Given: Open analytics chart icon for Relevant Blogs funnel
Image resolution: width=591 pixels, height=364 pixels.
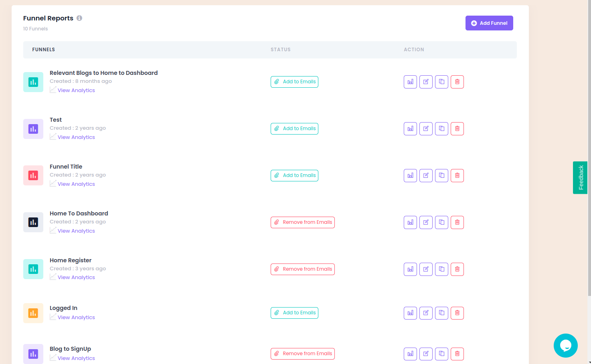Looking at the screenshot, I should 410,82.
